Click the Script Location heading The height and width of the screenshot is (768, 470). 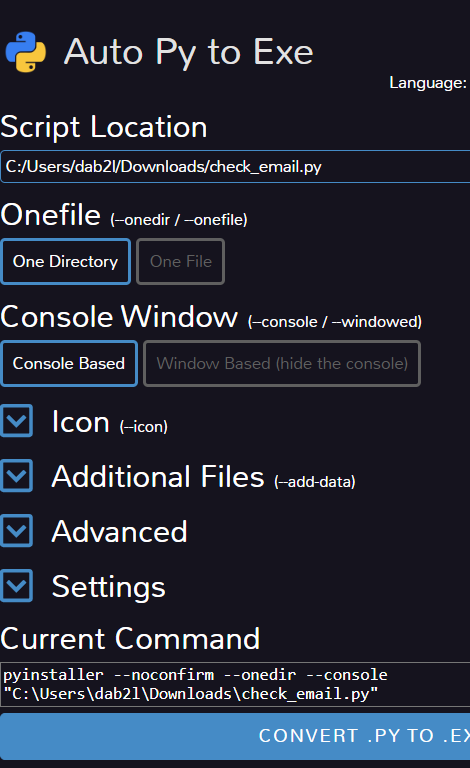pyautogui.click(x=104, y=127)
